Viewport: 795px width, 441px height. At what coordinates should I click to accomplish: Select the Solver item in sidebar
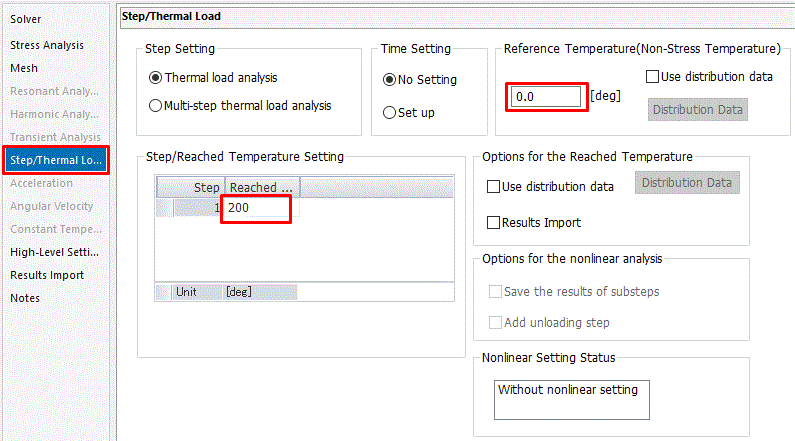click(x=26, y=19)
